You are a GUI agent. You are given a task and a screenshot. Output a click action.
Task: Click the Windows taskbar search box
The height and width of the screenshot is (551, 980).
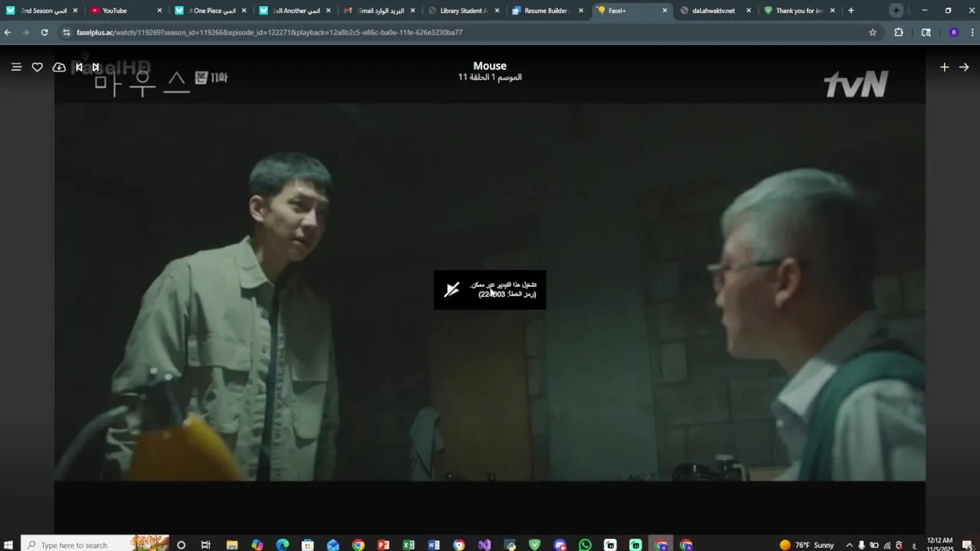click(x=95, y=545)
